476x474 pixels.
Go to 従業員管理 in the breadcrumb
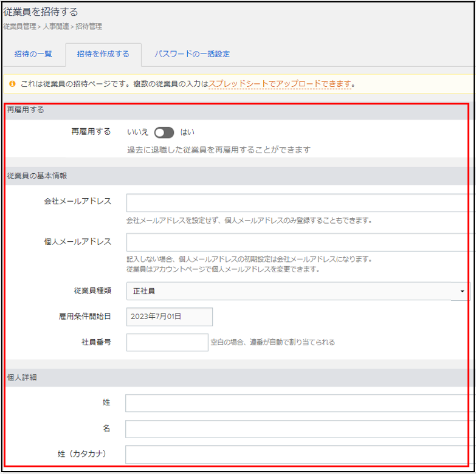pos(19,27)
